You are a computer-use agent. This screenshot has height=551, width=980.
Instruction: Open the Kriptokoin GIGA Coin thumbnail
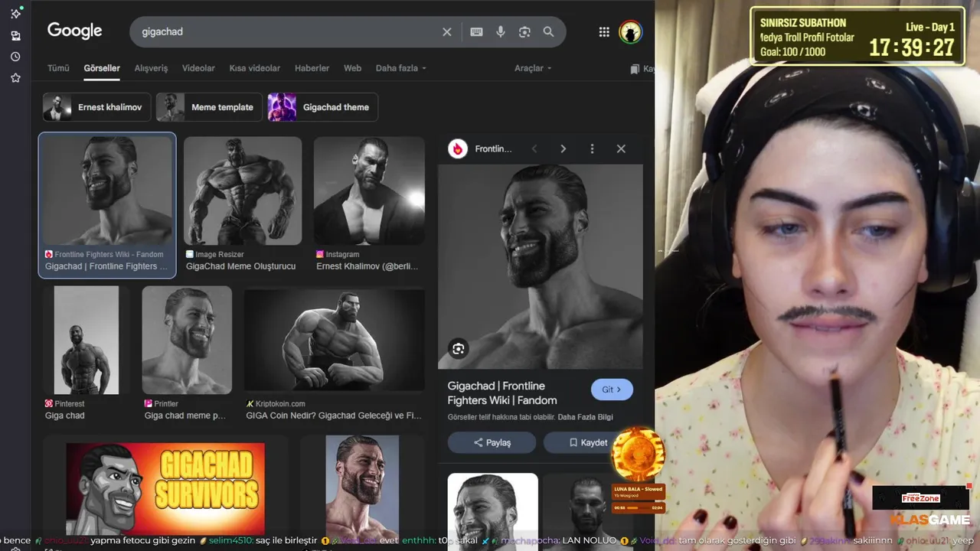[335, 340]
